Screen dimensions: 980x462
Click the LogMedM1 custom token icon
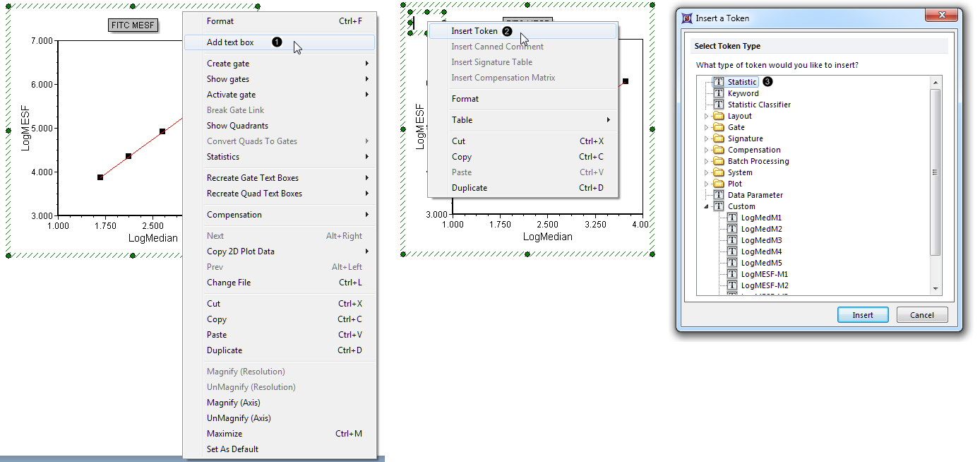(x=732, y=218)
